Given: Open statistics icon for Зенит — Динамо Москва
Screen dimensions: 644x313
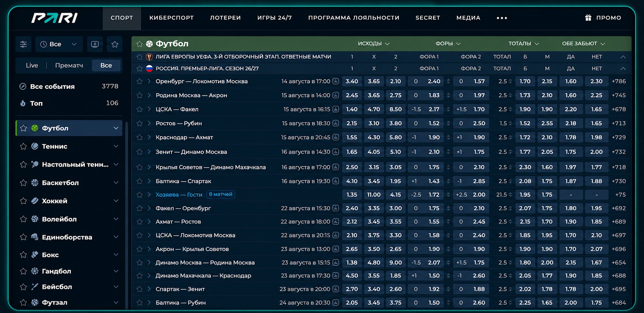Looking at the screenshot, I should pyautogui.click(x=336, y=152).
